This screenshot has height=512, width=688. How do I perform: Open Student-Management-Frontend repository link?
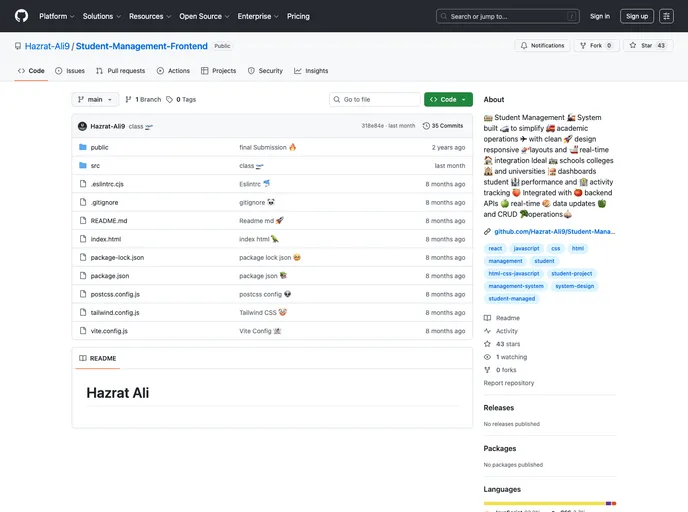pyautogui.click(x=141, y=46)
